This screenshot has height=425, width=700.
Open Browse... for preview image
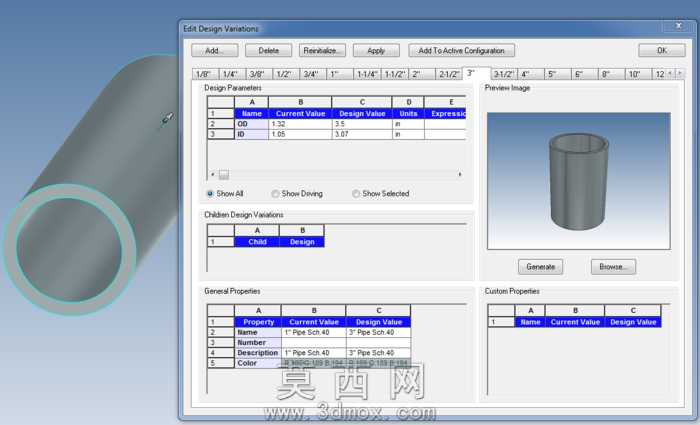(613, 267)
